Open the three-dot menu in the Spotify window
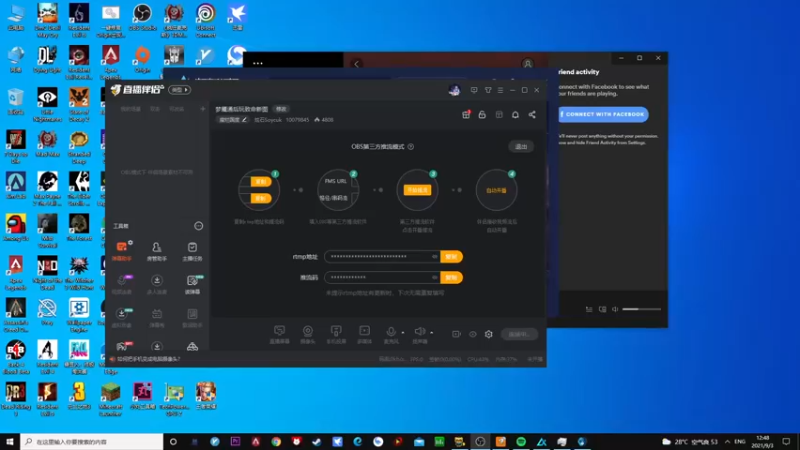 click(x=258, y=63)
